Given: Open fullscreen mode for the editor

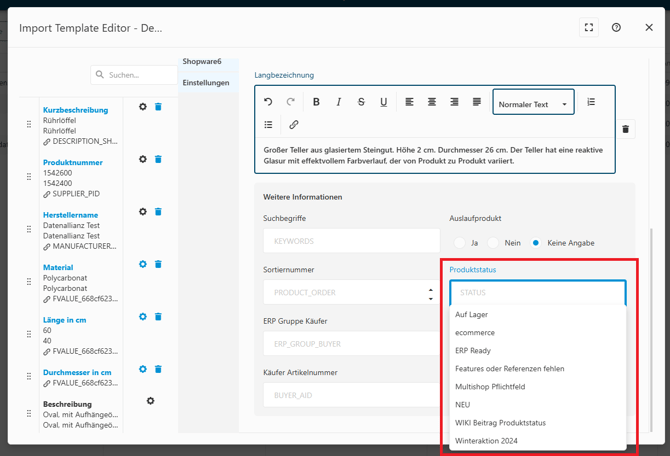Looking at the screenshot, I should [589, 28].
